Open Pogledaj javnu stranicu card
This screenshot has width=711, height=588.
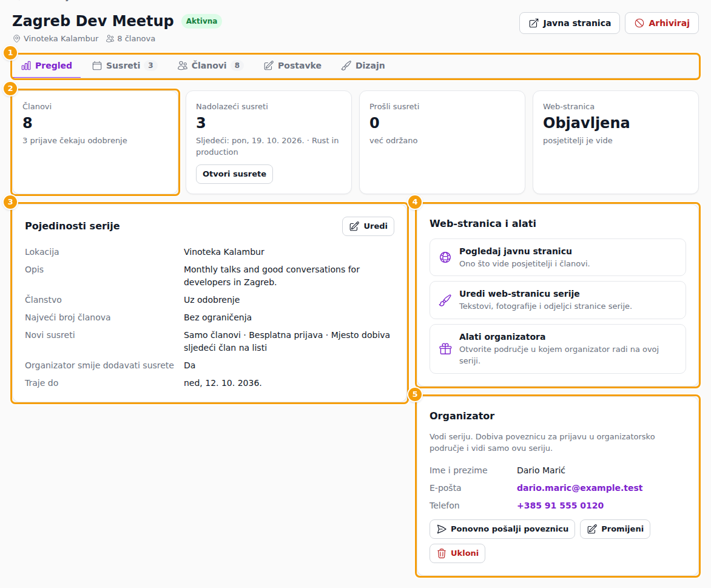tap(558, 257)
